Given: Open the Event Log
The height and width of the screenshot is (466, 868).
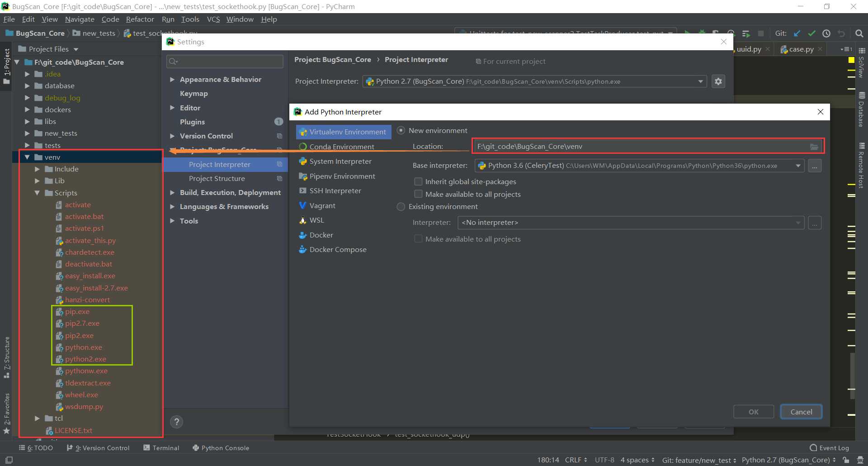Looking at the screenshot, I should click(x=829, y=448).
